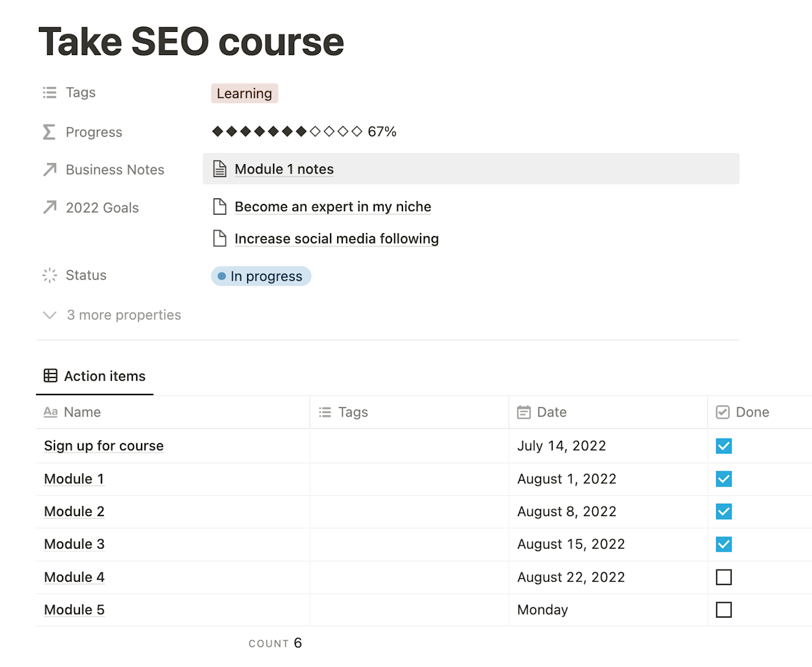Open the Learning tag selector
812x667 pixels.
pyautogui.click(x=244, y=93)
